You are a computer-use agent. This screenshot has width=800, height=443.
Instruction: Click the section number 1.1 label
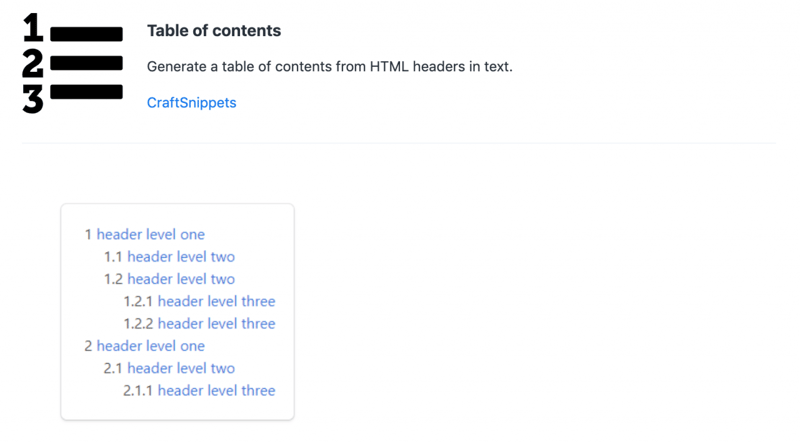113,256
